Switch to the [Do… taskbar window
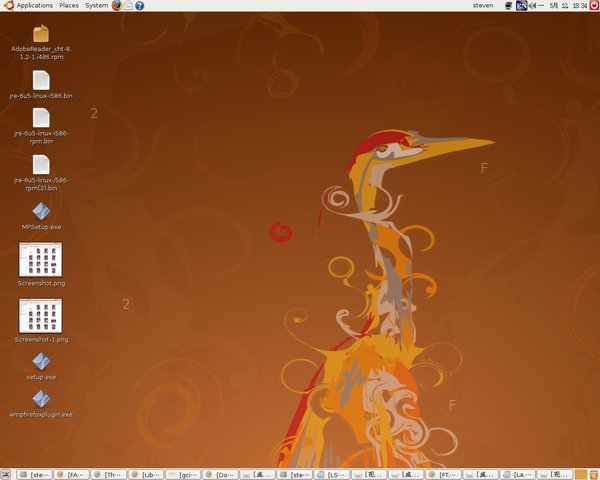The width and height of the screenshot is (600, 480). [220, 475]
